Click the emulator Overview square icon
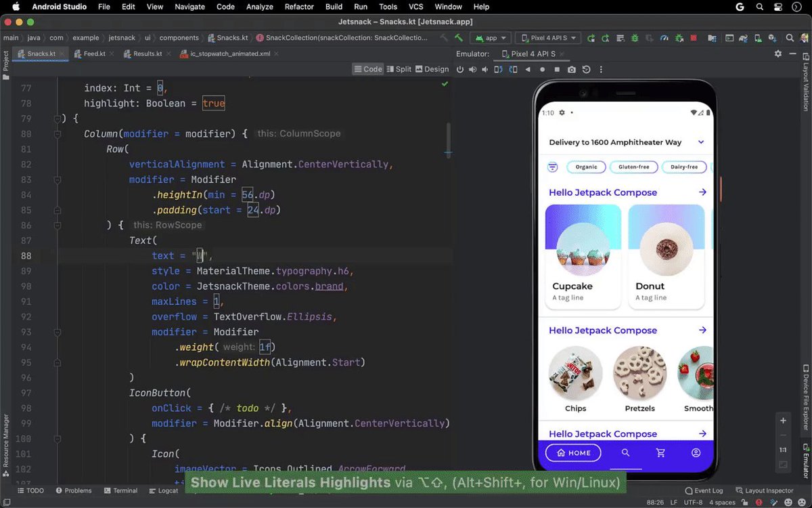Viewport: 812px width, 508px height. point(557,69)
